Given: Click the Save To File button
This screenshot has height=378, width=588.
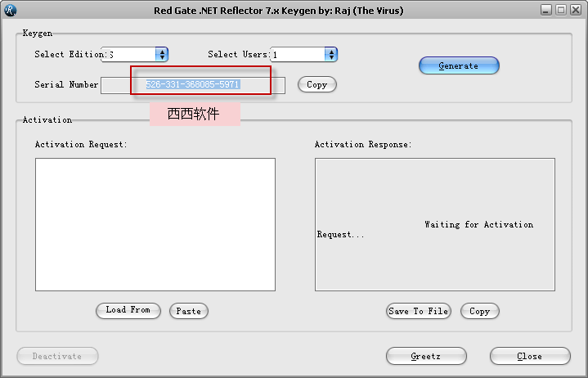Looking at the screenshot, I should pyautogui.click(x=419, y=311).
